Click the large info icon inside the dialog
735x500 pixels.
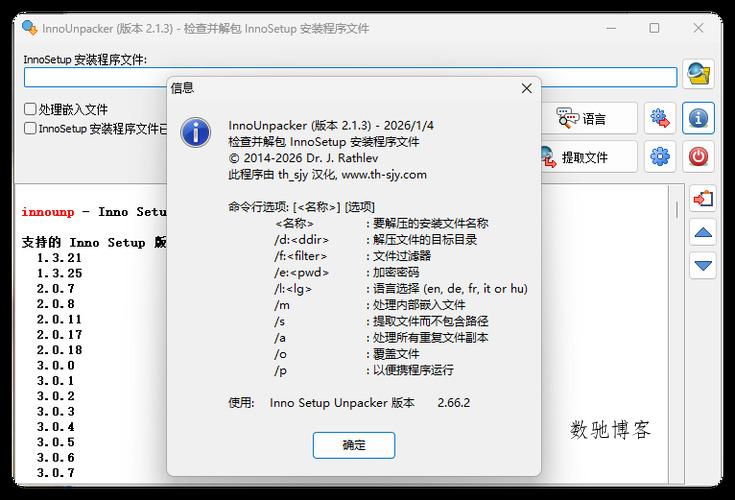(x=195, y=132)
